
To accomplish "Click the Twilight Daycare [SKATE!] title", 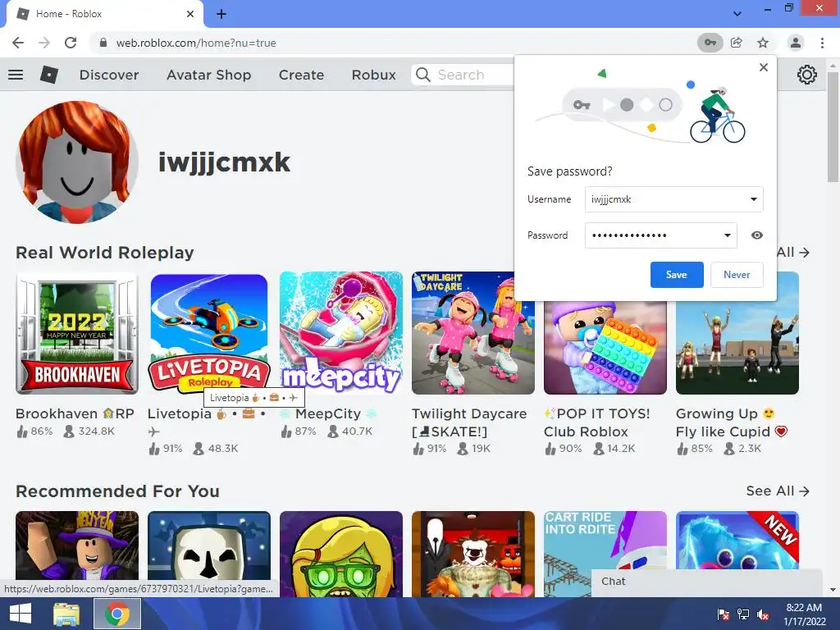I will (x=469, y=422).
